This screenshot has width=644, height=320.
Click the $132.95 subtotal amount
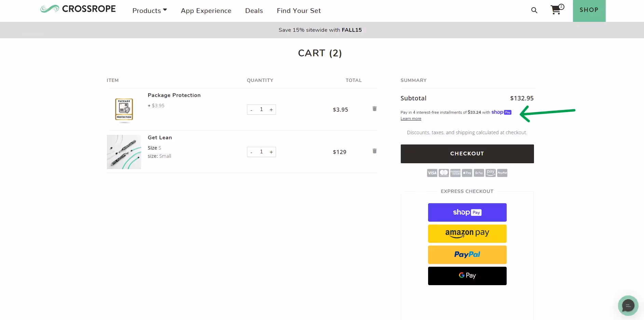coord(522,98)
